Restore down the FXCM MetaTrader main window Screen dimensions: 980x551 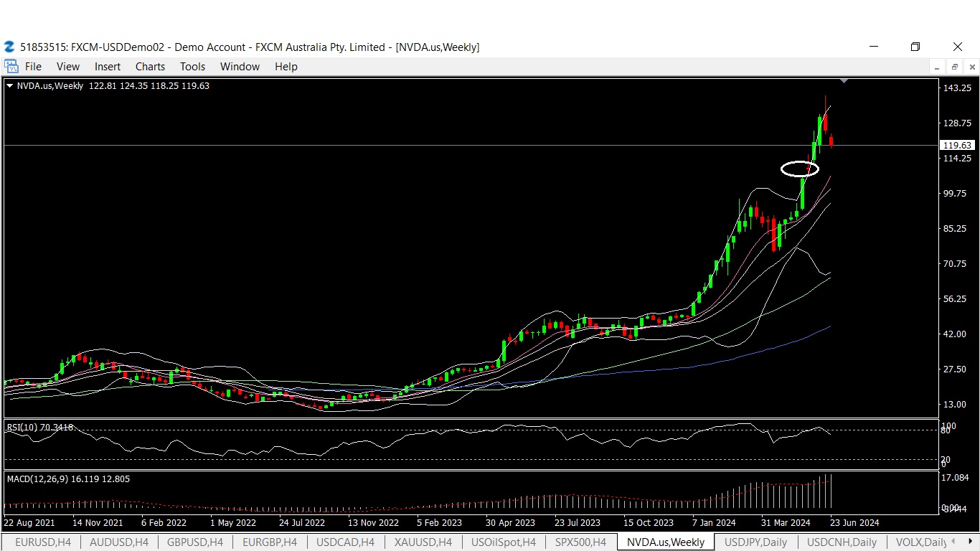[915, 47]
